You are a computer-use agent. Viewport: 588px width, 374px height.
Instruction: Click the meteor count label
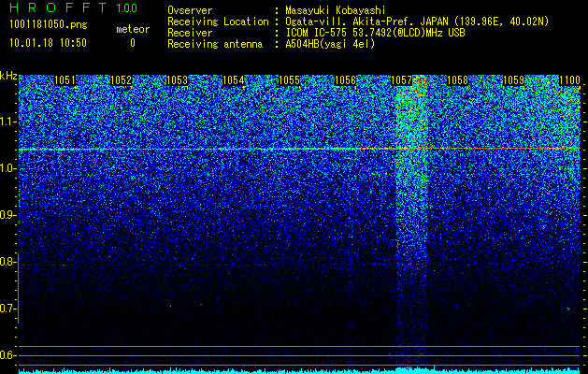(x=133, y=29)
